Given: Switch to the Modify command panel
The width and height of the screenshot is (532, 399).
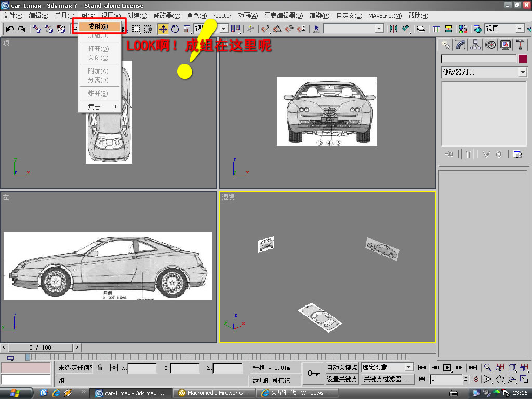Looking at the screenshot, I should (x=460, y=45).
